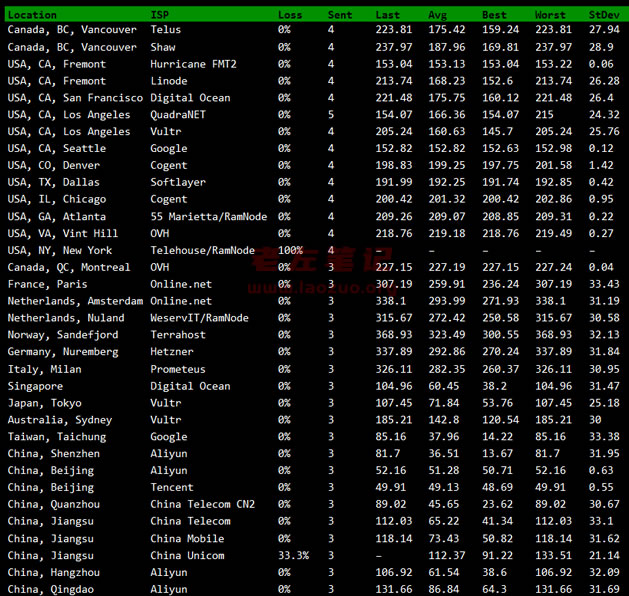
Task: Click the Worst column header
Action: tap(550, 15)
